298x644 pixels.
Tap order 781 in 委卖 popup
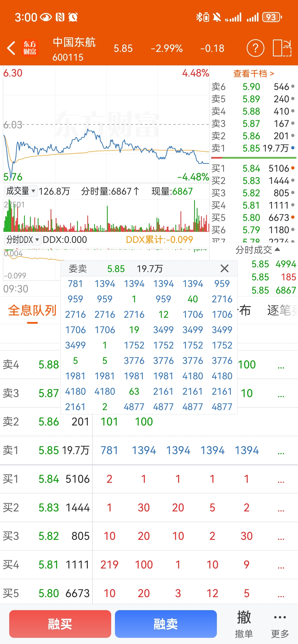pos(75,284)
